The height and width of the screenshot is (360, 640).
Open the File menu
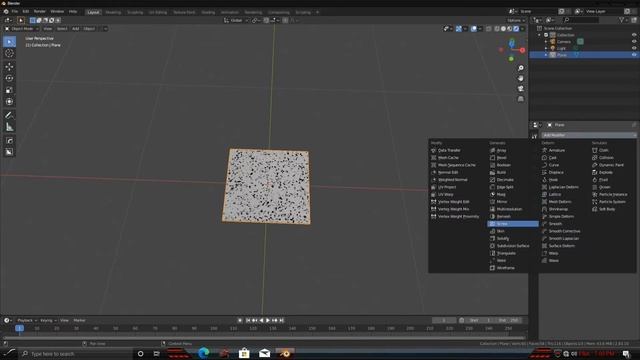click(15, 11)
